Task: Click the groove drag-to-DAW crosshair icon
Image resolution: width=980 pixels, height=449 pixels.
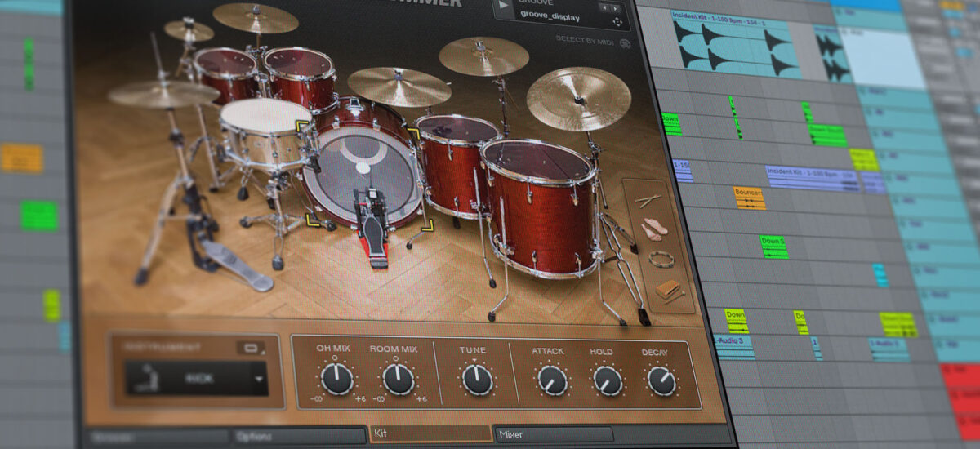Action: click(x=617, y=22)
